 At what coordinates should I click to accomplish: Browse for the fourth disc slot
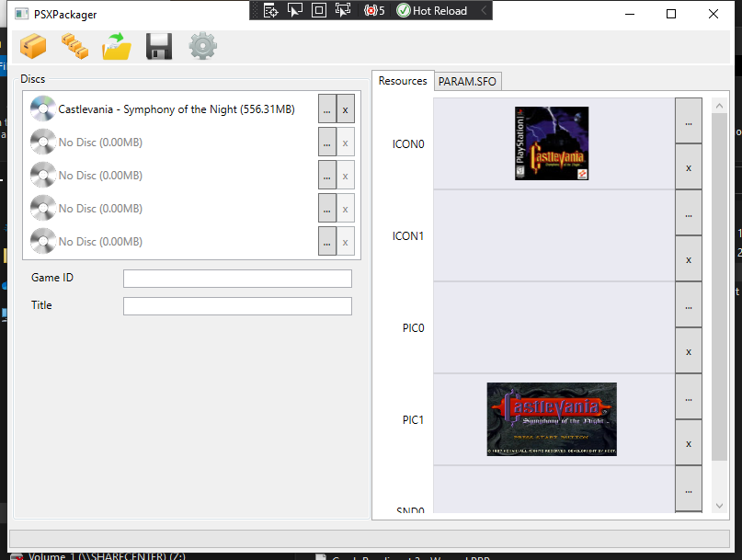pyautogui.click(x=327, y=209)
